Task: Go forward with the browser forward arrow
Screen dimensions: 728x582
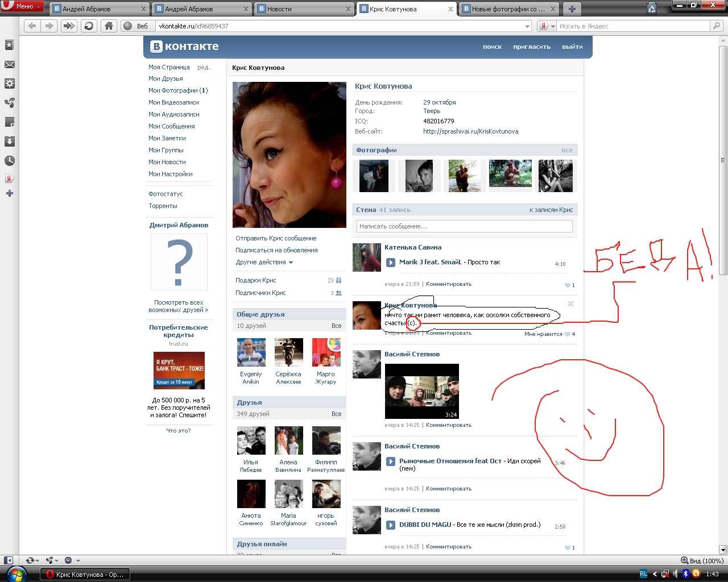Action: click(x=49, y=26)
